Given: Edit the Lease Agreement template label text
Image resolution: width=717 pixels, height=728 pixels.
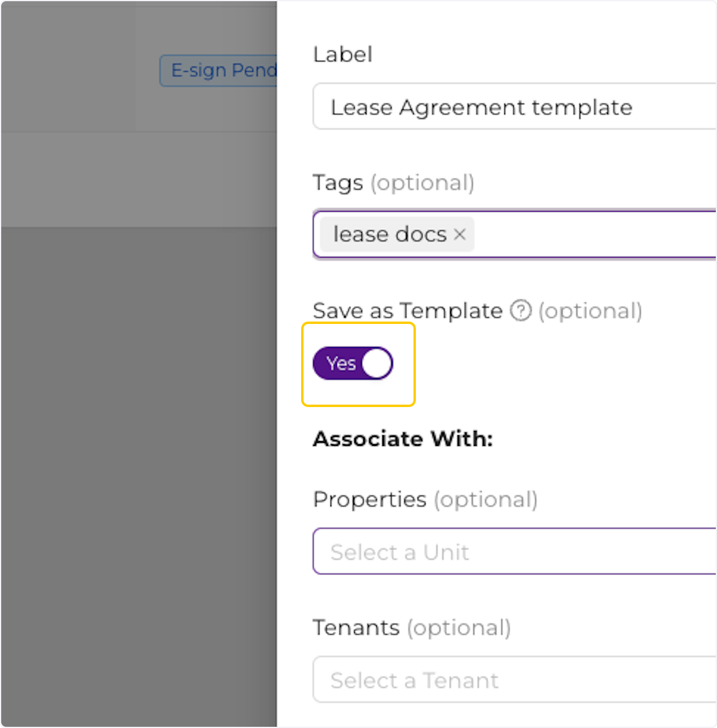Looking at the screenshot, I should tap(482, 107).
